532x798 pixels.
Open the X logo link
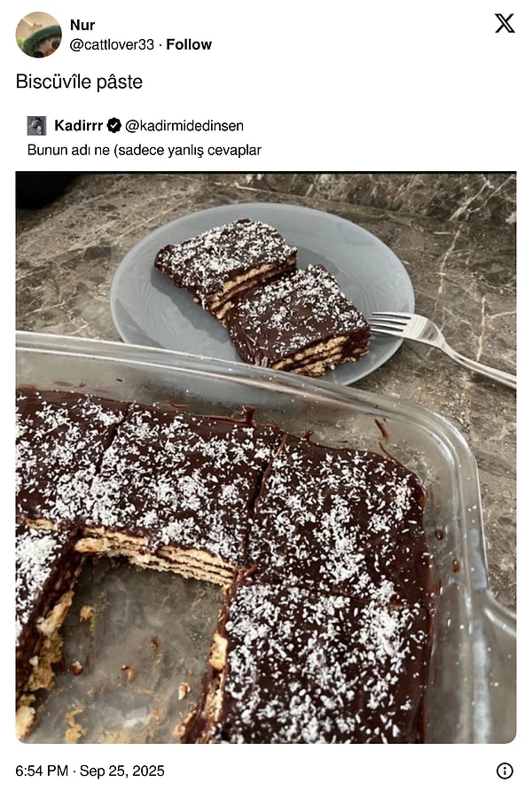point(505,23)
